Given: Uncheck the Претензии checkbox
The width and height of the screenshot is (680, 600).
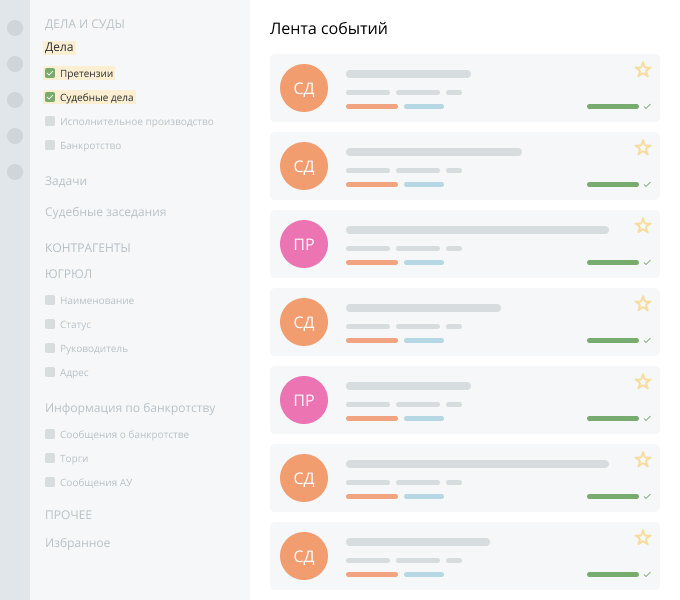Looking at the screenshot, I should coord(50,73).
